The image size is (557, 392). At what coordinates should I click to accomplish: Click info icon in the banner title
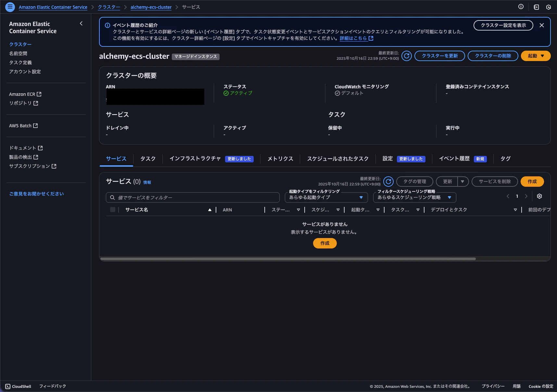108,25
